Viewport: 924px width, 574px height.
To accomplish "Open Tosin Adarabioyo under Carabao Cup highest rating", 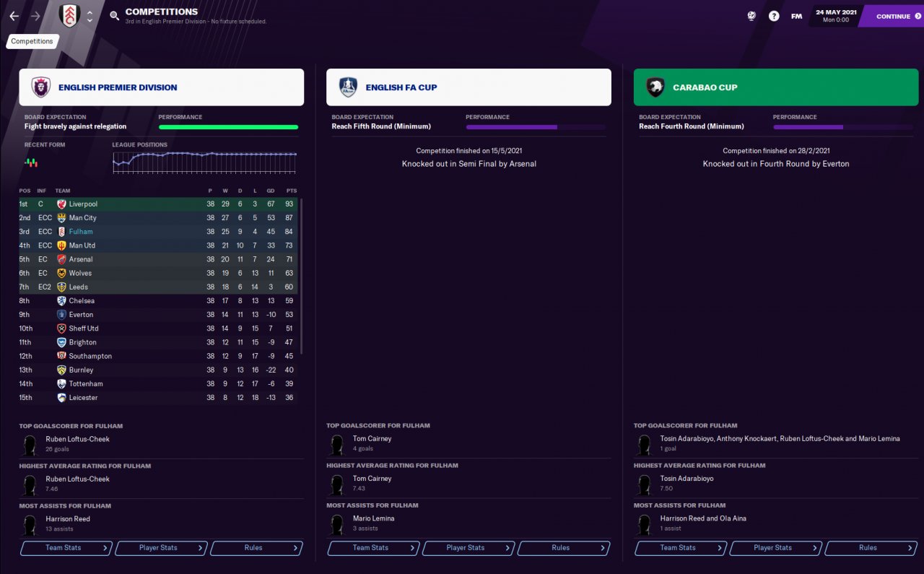I will click(x=687, y=479).
